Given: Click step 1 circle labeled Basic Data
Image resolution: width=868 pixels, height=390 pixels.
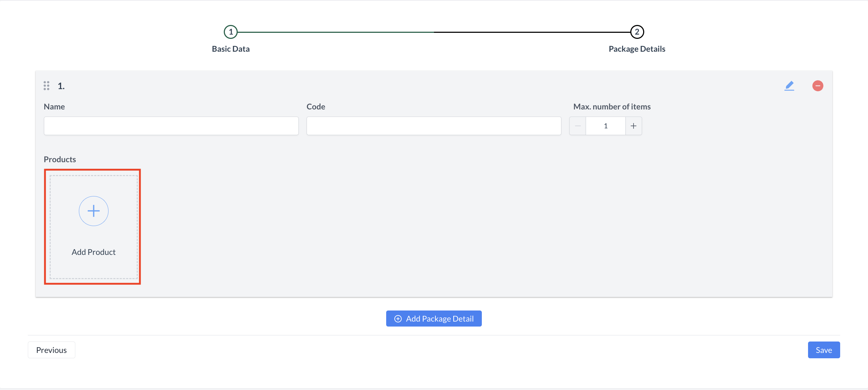Looking at the screenshot, I should pos(231,32).
